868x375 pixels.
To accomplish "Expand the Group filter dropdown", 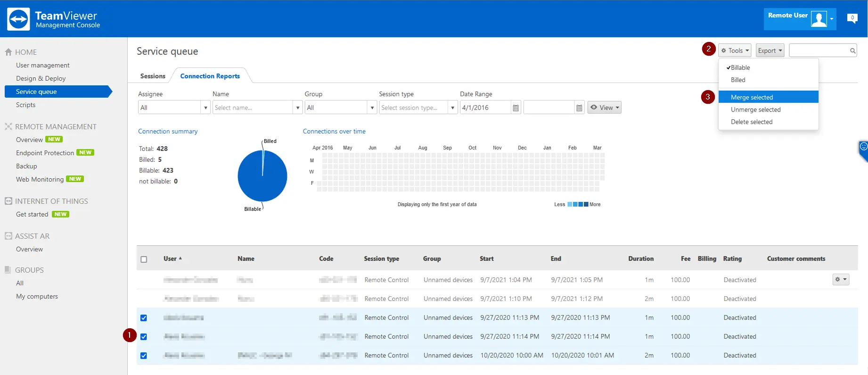I will tap(372, 108).
